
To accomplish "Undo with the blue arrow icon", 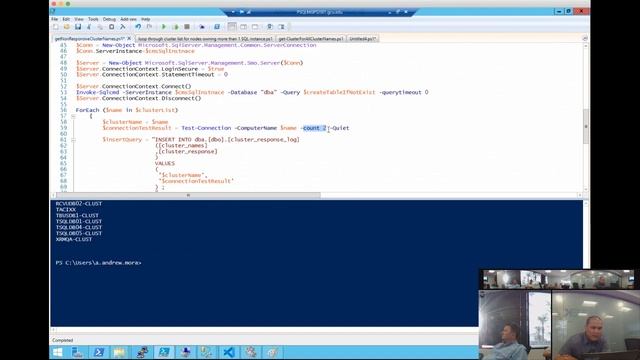I will 138,27.
